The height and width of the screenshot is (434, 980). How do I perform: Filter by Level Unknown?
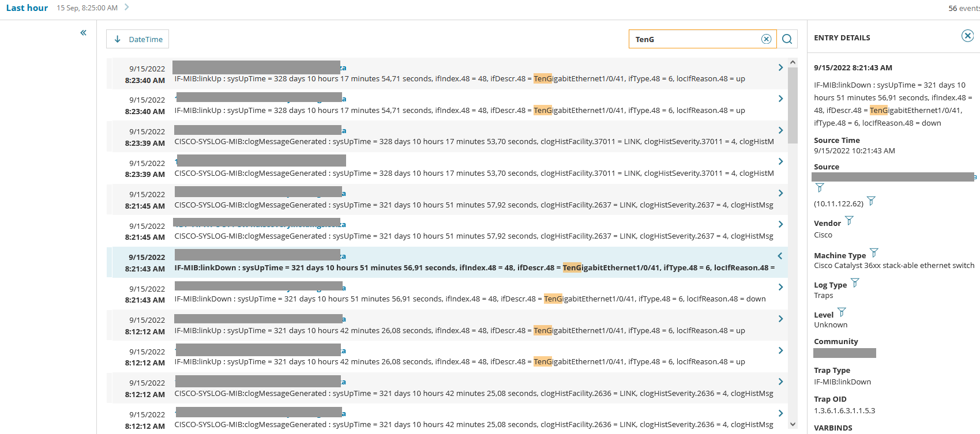pos(842,312)
